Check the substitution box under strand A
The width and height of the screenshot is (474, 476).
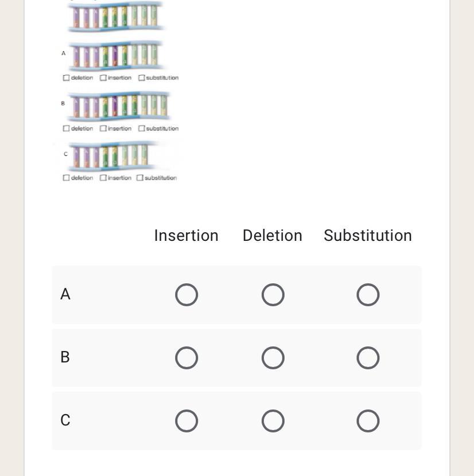(x=142, y=78)
